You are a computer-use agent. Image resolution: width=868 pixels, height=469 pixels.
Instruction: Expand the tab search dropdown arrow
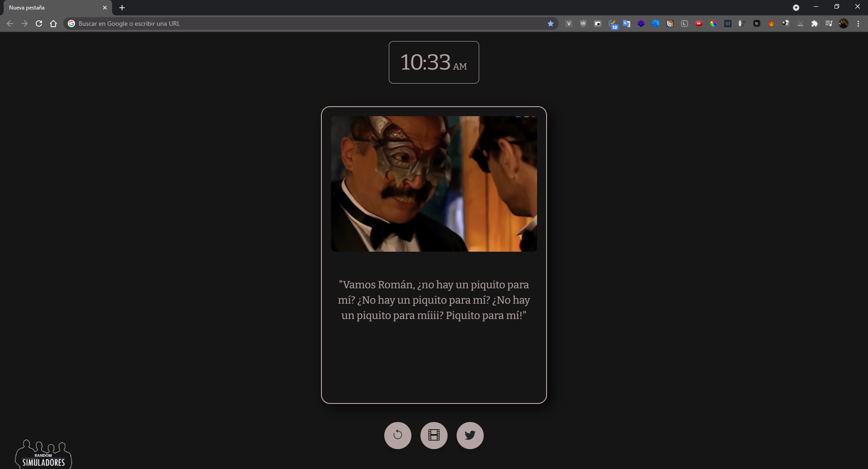(796, 8)
